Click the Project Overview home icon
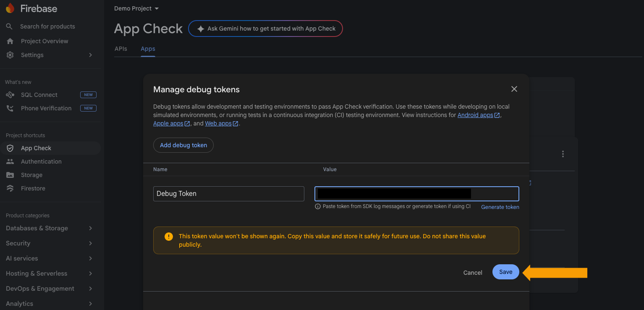 point(10,41)
